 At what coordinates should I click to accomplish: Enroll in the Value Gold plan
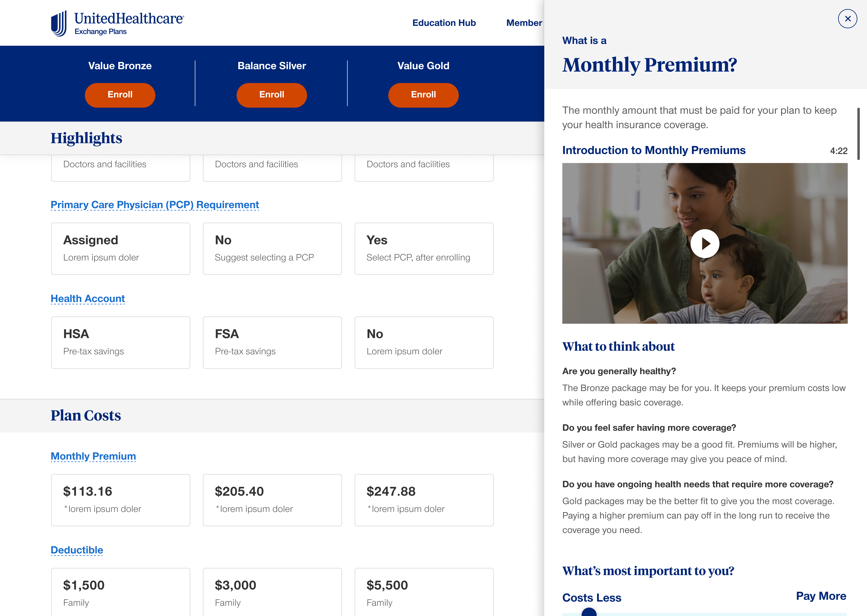point(423,95)
